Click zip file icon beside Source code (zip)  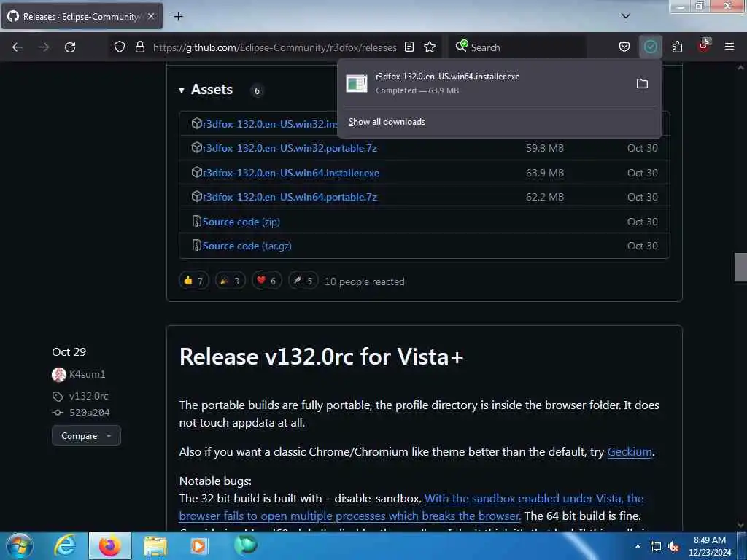pyautogui.click(x=196, y=221)
